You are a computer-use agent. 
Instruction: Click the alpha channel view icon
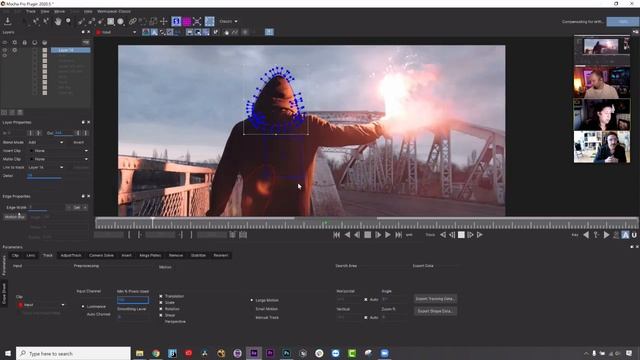tap(154, 32)
